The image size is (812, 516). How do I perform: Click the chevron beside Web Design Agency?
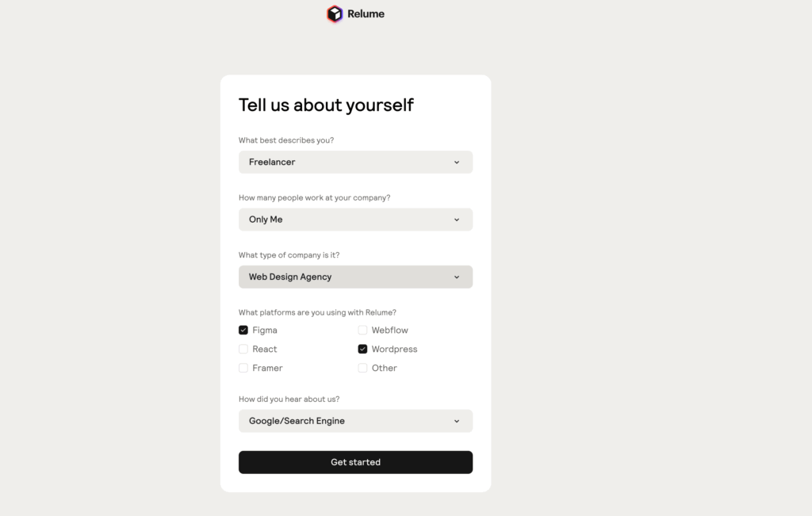pos(457,277)
